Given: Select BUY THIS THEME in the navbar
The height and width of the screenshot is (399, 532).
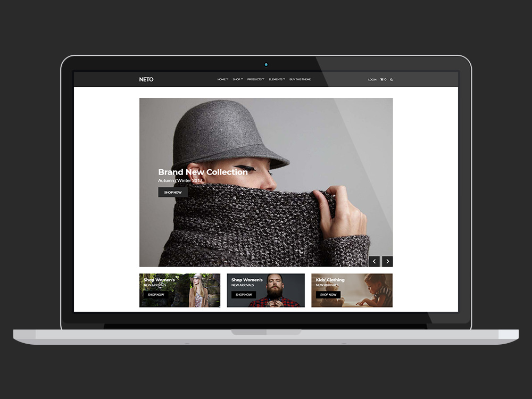Looking at the screenshot, I should point(300,79).
